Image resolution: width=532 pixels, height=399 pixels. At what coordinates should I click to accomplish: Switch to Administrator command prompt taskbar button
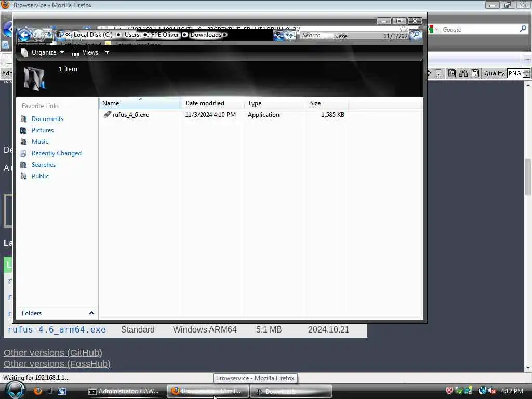124,391
